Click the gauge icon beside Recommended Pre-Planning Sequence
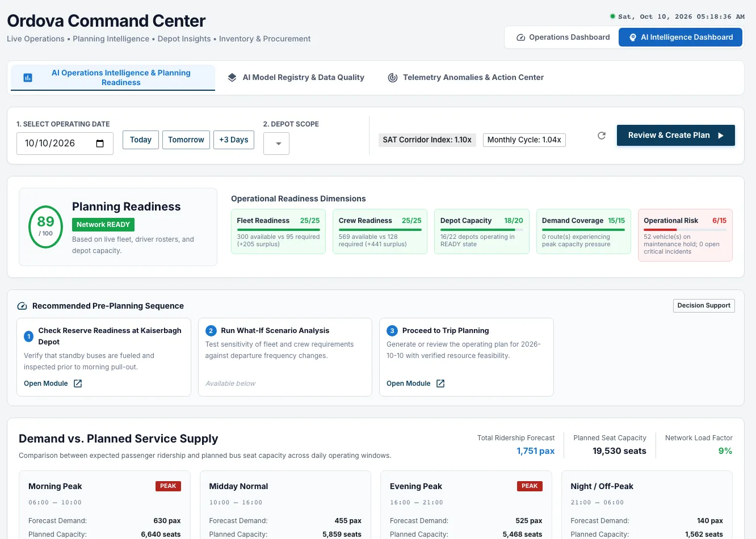 point(22,306)
